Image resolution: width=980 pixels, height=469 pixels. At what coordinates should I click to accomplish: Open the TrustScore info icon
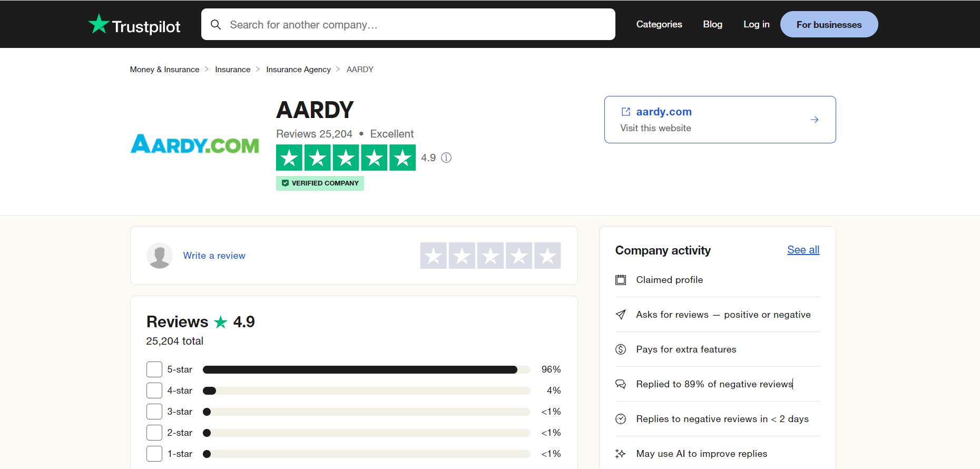pyautogui.click(x=446, y=158)
